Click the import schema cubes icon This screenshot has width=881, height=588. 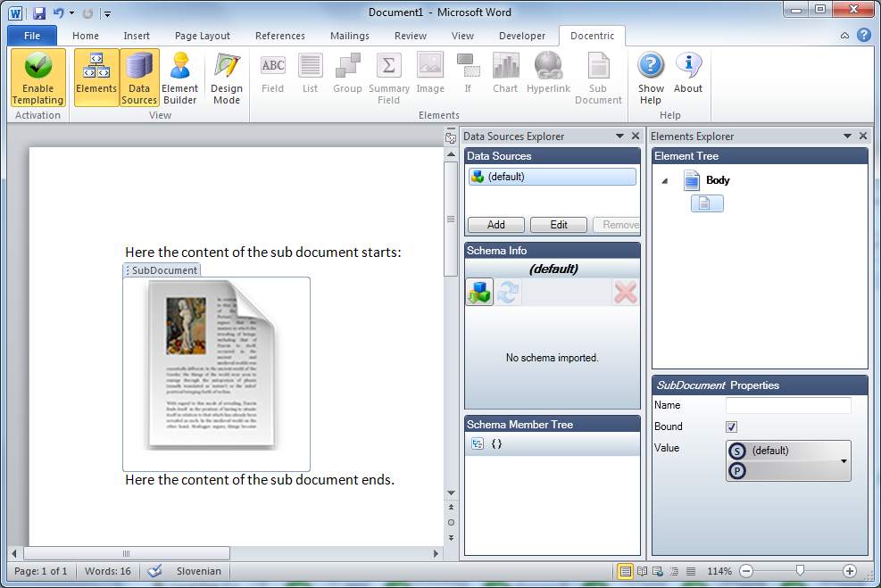coord(479,292)
